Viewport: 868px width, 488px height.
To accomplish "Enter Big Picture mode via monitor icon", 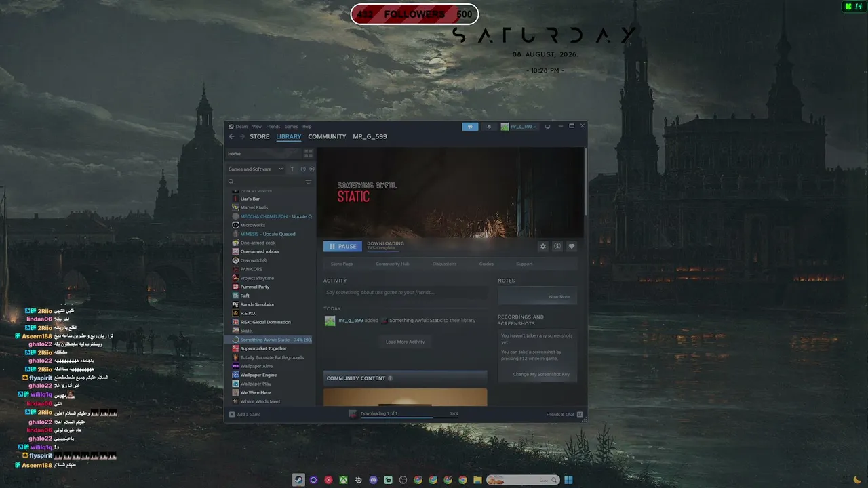I will click(547, 127).
